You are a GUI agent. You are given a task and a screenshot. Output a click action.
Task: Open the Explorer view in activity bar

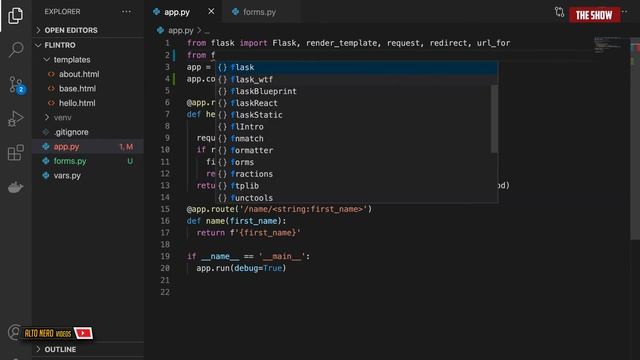[16, 16]
